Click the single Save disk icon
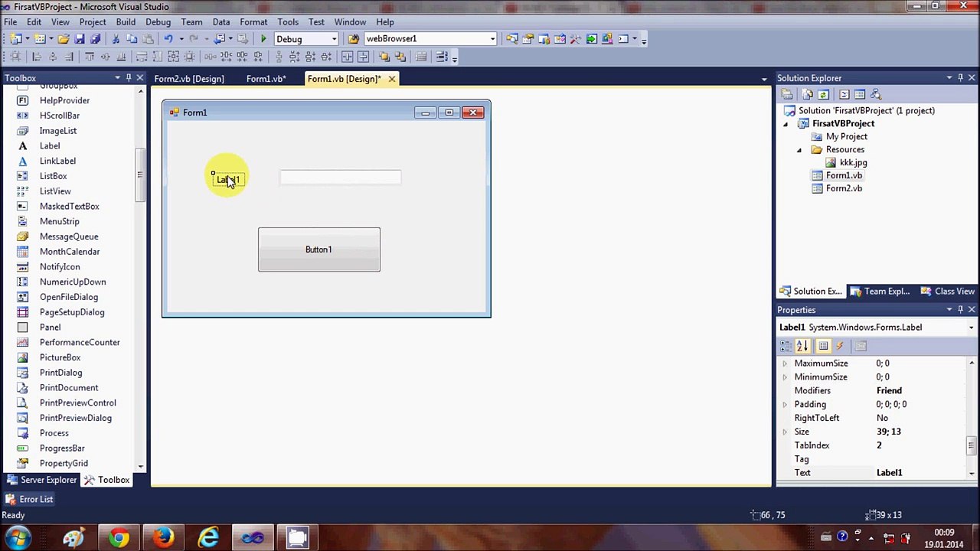 click(80, 39)
